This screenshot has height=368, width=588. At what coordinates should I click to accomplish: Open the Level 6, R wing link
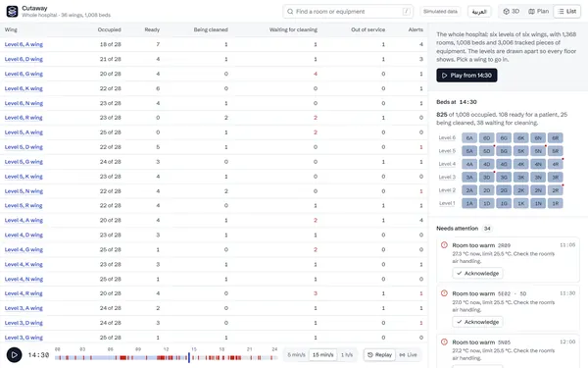pos(24,118)
